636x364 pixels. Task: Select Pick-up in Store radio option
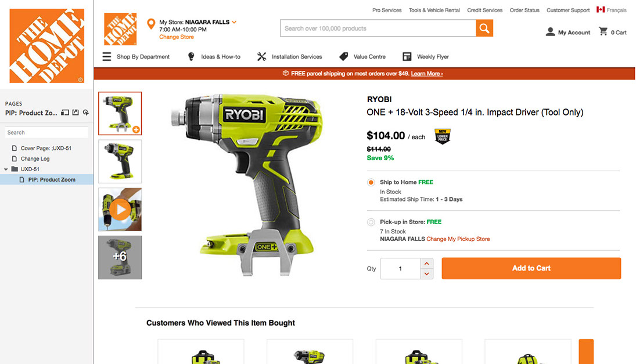pyautogui.click(x=371, y=222)
